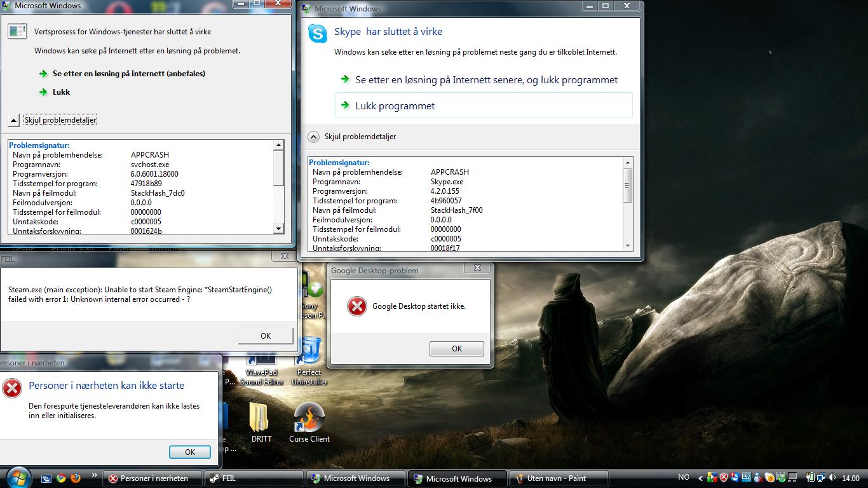
Task: Click Lukk programmet in the Skype dialog
Action: pos(484,105)
